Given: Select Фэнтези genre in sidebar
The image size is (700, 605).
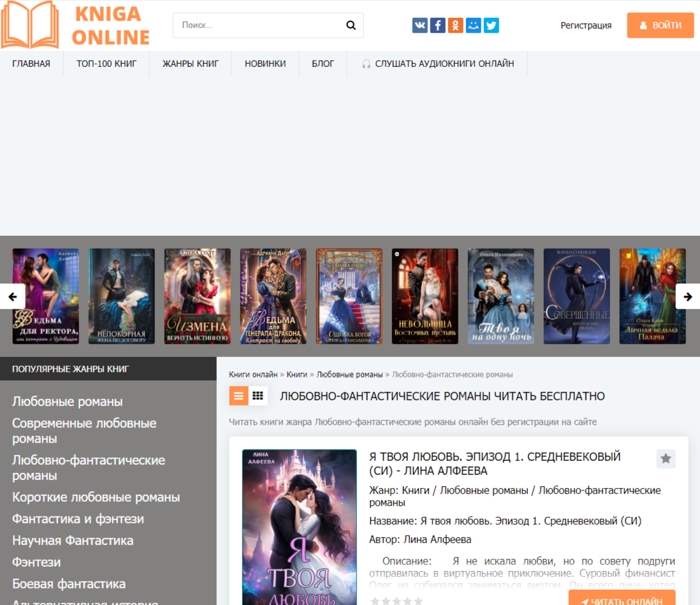Looking at the screenshot, I should point(36,562).
